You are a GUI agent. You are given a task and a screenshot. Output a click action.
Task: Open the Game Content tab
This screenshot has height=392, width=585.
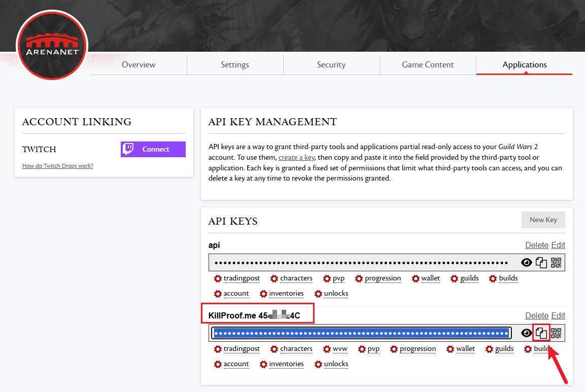click(x=428, y=64)
